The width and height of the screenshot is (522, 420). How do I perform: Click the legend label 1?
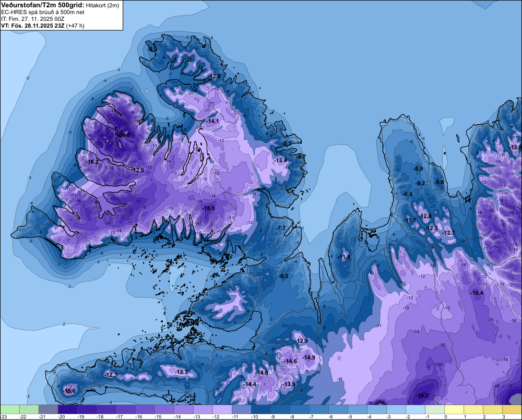[465, 417]
